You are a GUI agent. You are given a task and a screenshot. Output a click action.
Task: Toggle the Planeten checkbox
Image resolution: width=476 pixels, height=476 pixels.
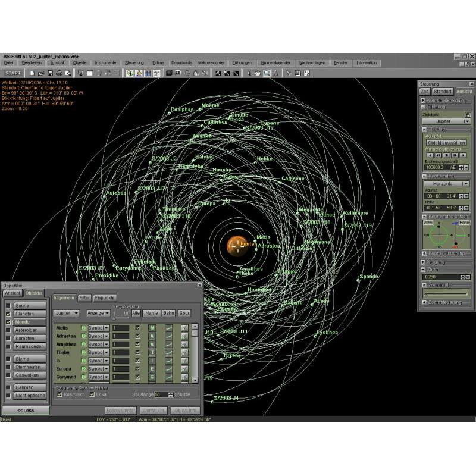[x=8, y=314]
